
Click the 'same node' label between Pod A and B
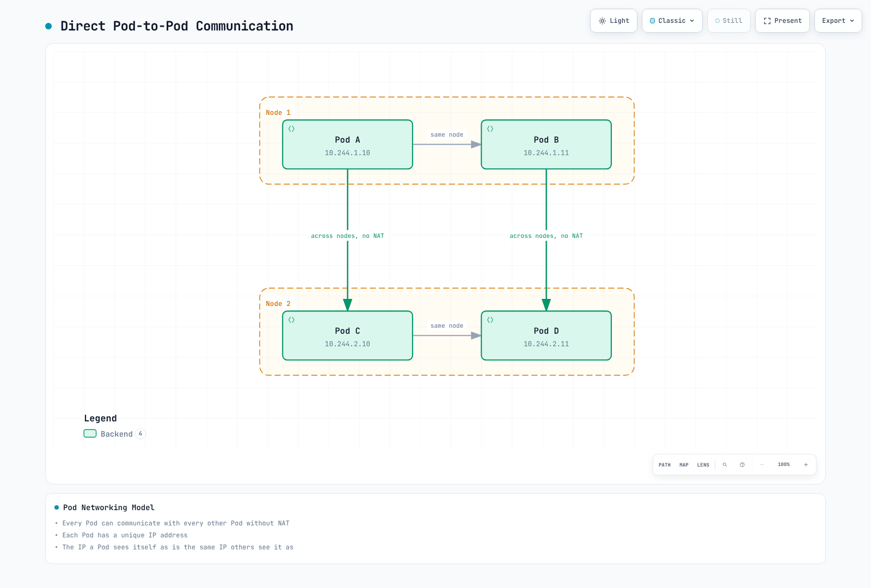[x=447, y=134]
